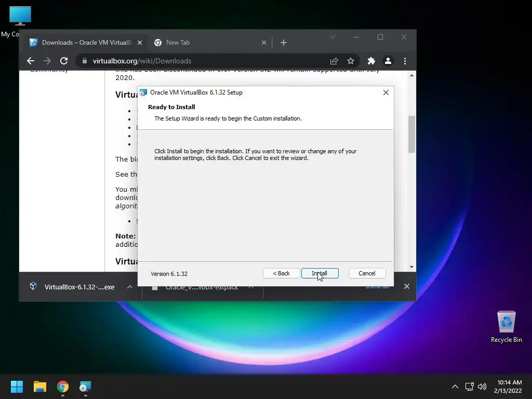Cancel the VirtualBox Setup wizard
Viewport: 532px width, 399px height.
367,273
